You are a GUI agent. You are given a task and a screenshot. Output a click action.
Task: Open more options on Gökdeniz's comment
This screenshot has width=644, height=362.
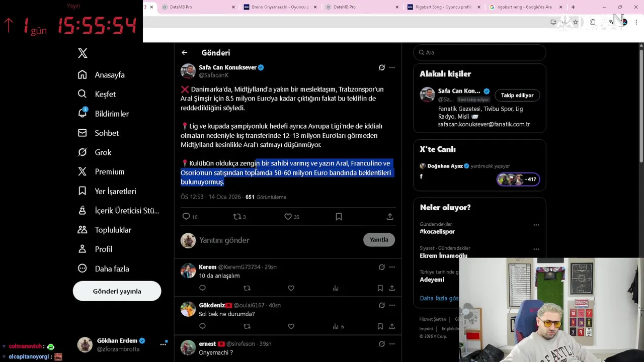point(392,305)
